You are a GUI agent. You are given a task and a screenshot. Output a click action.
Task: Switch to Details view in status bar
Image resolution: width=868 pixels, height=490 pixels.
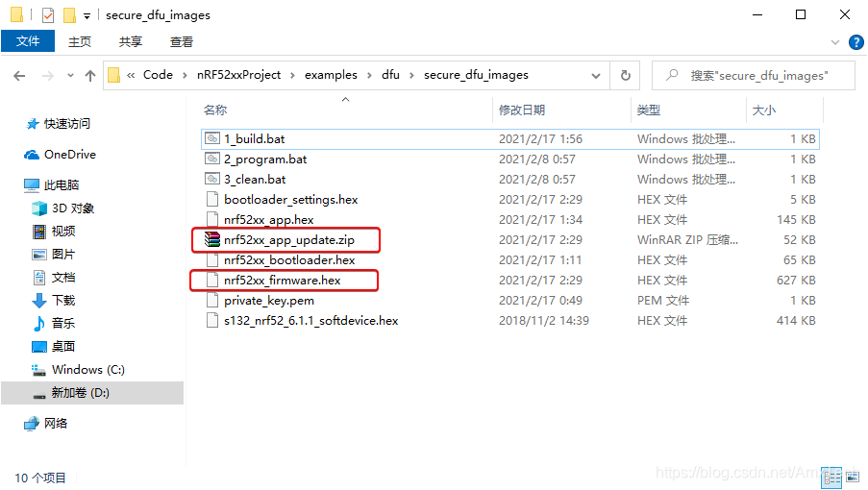pyautogui.click(x=831, y=478)
